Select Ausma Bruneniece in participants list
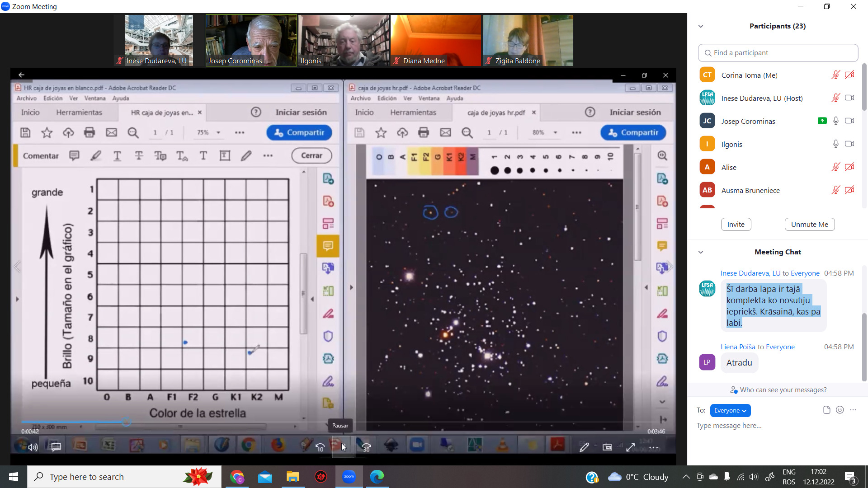This screenshot has width=868, height=488. [778, 190]
